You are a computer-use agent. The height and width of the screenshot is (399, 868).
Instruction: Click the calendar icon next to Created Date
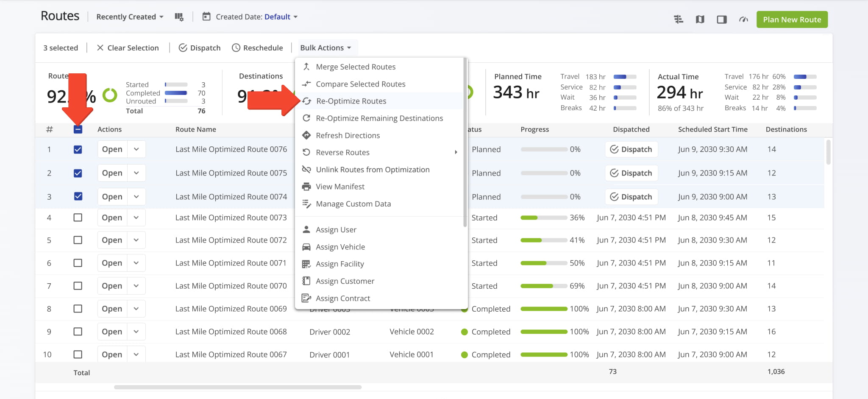[206, 17]
